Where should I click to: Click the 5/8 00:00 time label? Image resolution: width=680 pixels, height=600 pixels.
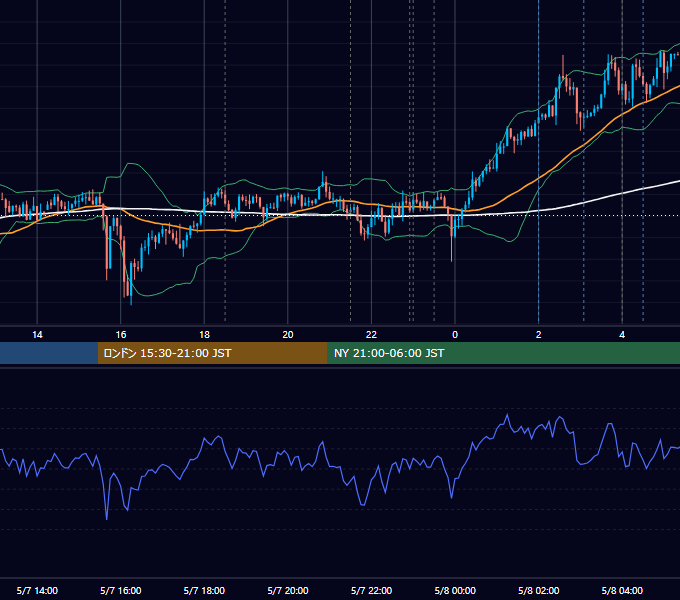(x=455, y=590)
